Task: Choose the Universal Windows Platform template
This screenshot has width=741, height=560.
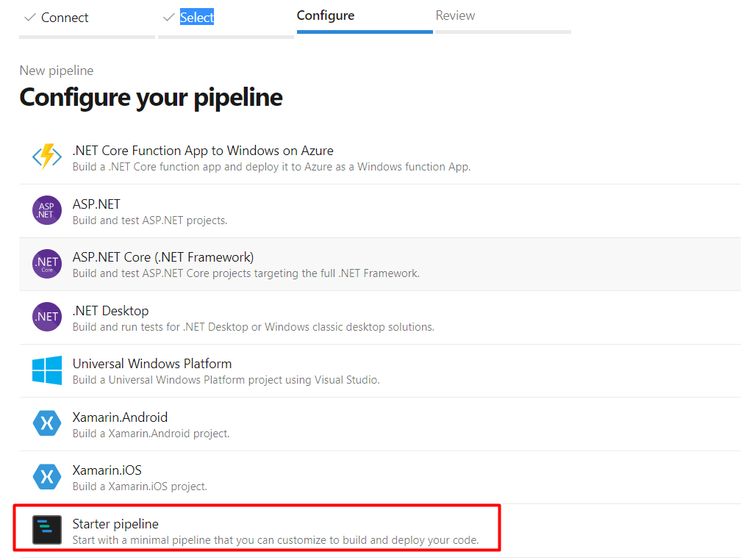Action: (152, 364)
